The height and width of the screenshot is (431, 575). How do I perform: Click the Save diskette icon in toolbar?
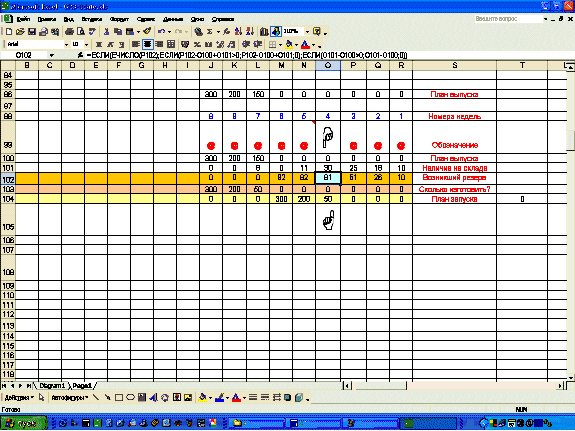point(32,32)
